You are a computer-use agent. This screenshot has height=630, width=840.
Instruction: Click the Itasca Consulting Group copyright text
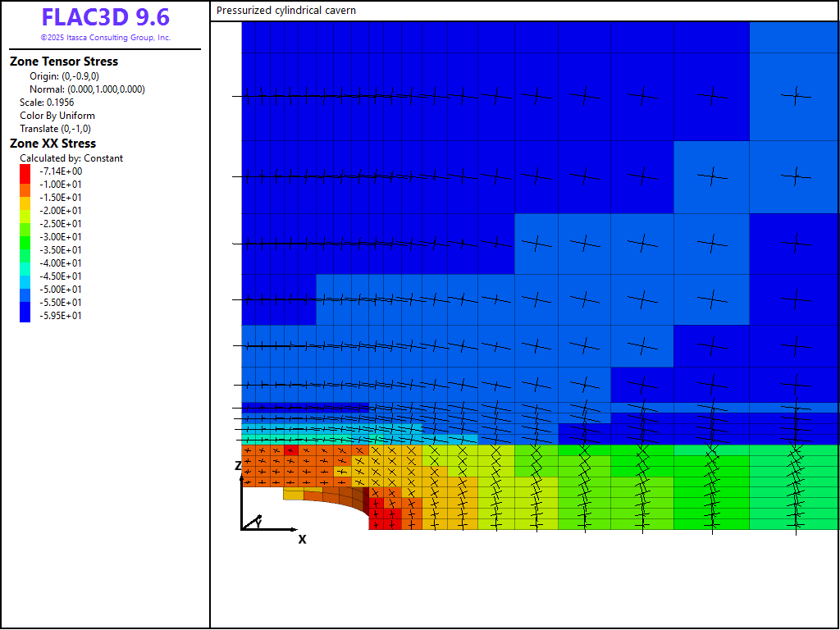105,38
